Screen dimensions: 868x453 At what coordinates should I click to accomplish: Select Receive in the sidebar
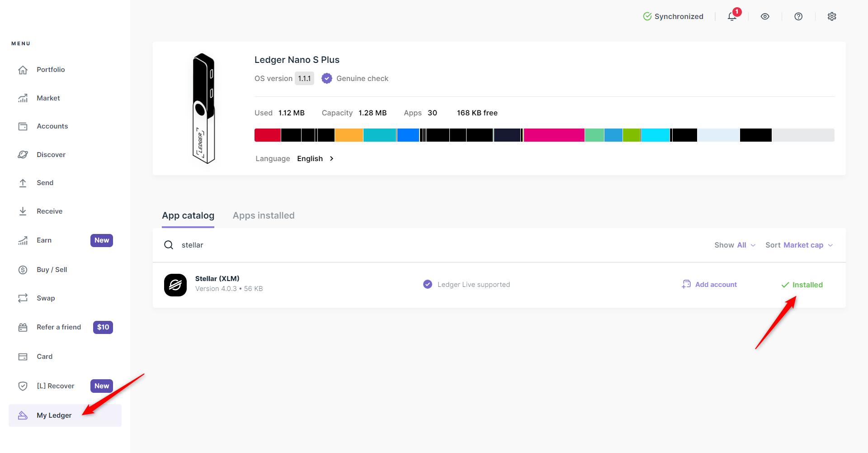coord(50,211)
